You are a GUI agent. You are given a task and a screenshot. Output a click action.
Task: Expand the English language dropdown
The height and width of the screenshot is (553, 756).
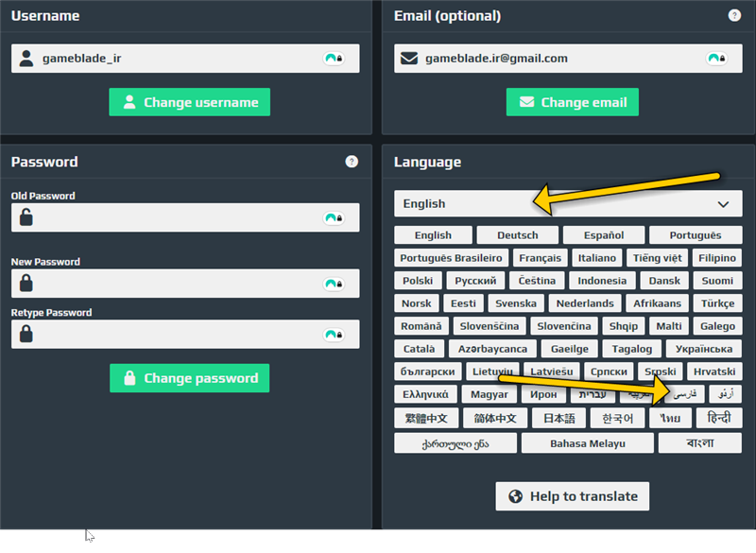point(567,204)
